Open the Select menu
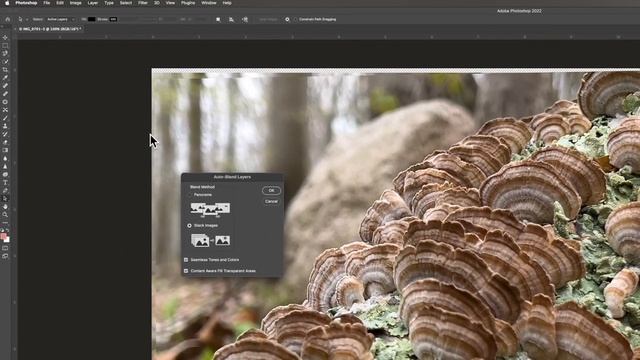The height and width of the screenshot is (360, 640). pyautogui.click(x=126, y=3)
